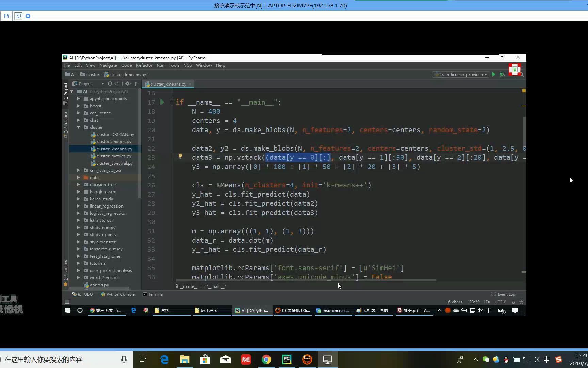
Task: Open the Run menu
Action: [161, 65]
